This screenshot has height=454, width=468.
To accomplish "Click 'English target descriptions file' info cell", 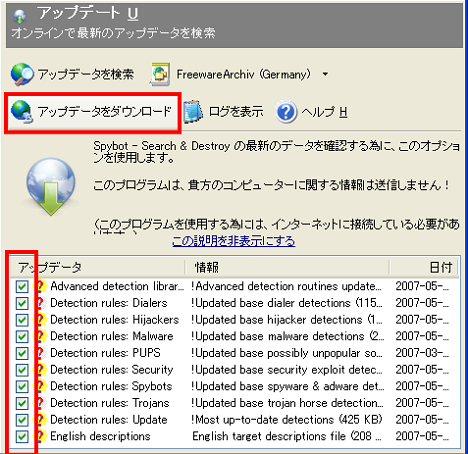I will pyautogui.click(x=287, y=436).
